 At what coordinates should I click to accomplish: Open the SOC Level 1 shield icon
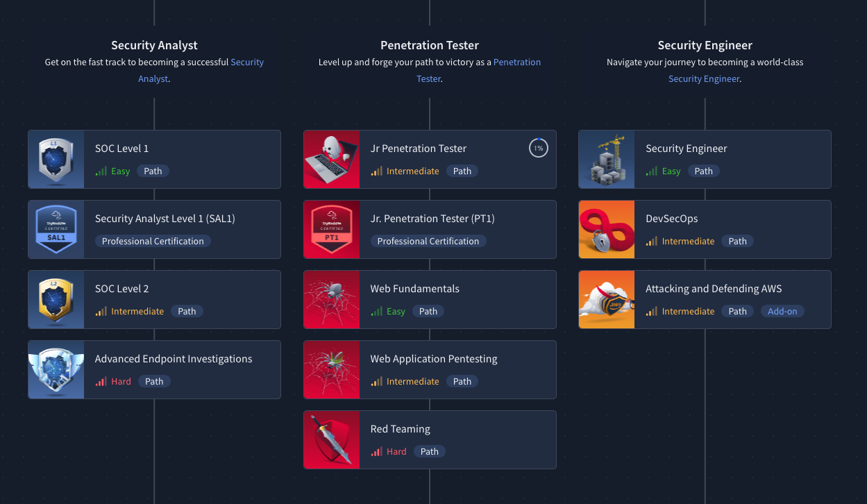[x=56, y=160]
